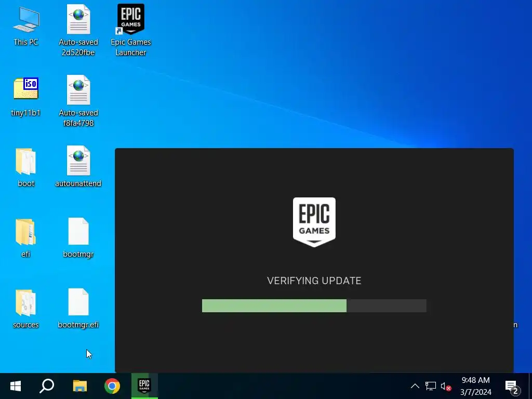Image resolution: width=532 pixels, height=399 pixels.
Task: Select the Auto-saved 2d520fbe file icon
Action: pos(78,30)
